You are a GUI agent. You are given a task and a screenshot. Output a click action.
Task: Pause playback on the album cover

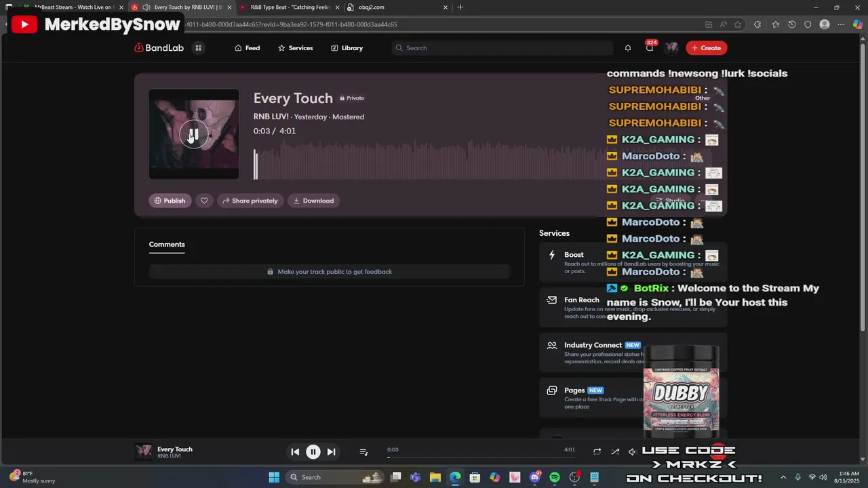193,135
